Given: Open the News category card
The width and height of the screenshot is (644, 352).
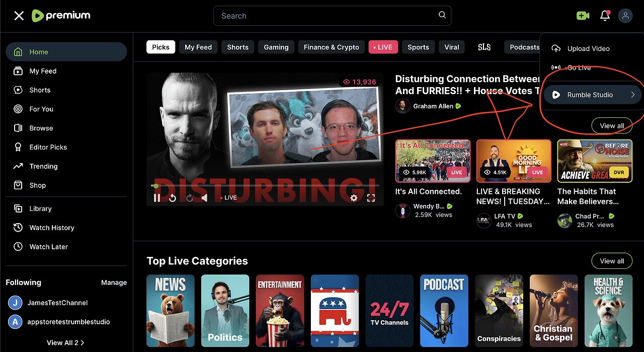Looking at the screenshot, I should pyautogui.click(x=170, y=311).
